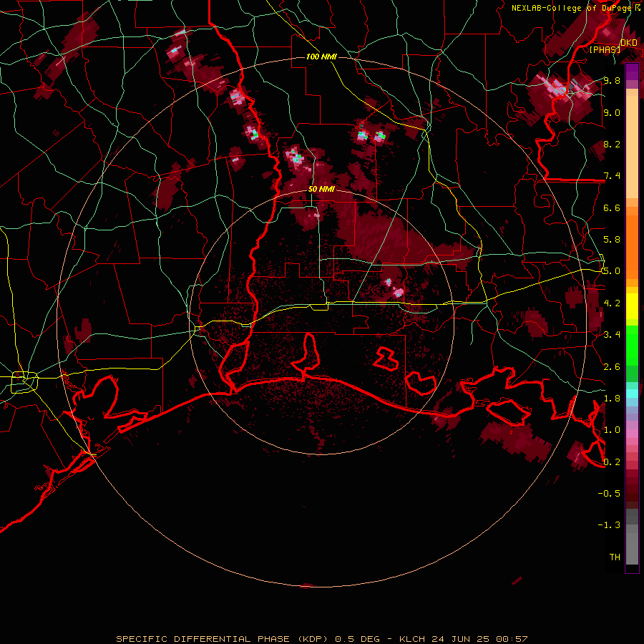Click the 2.6 value on the color scale
Screen dimensions: 644x644
[x=612, y=367]
